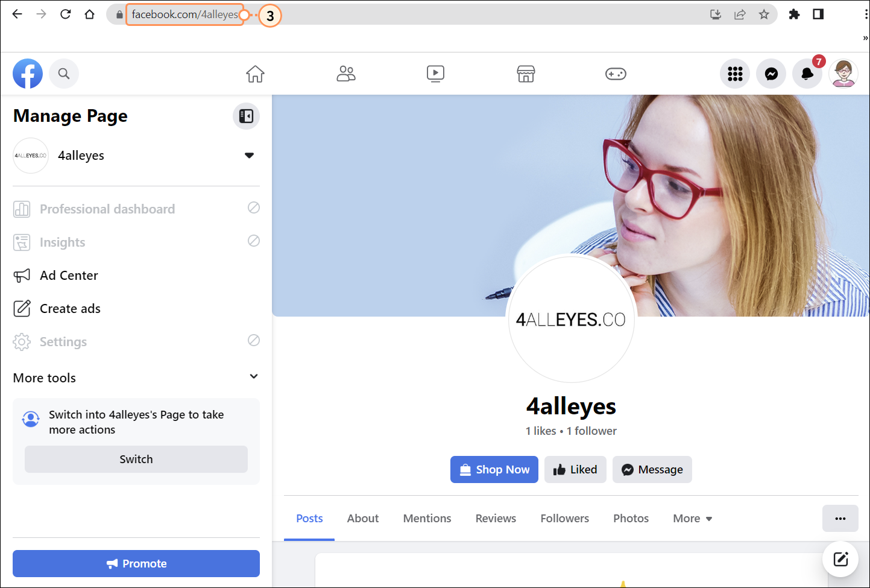Click the 1 likes link

coord(541,431)
